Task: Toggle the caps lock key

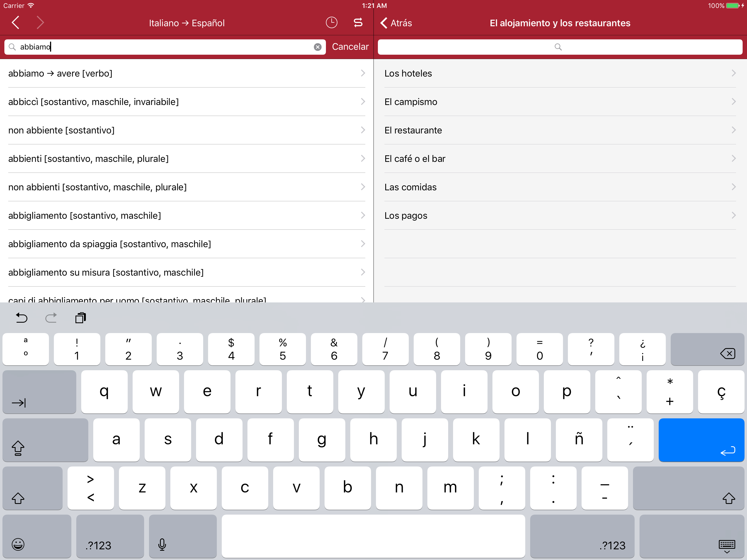Action: click(x=45, y=440)
